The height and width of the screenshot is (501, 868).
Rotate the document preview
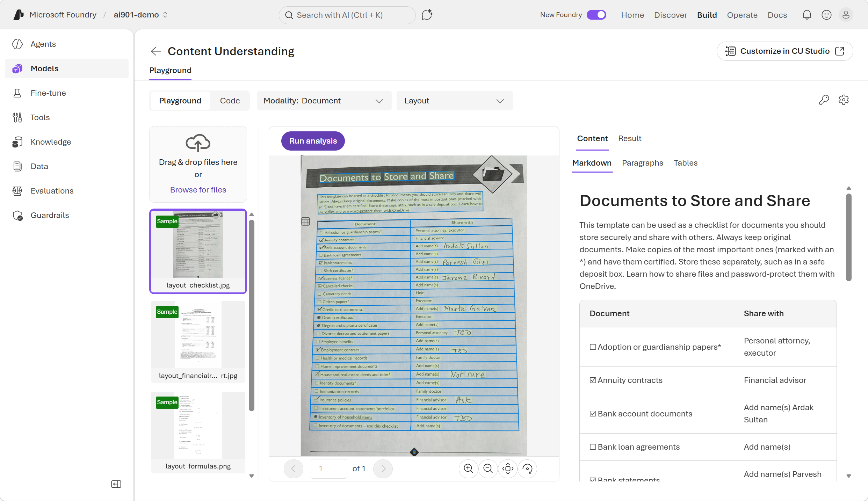[527, 469]
